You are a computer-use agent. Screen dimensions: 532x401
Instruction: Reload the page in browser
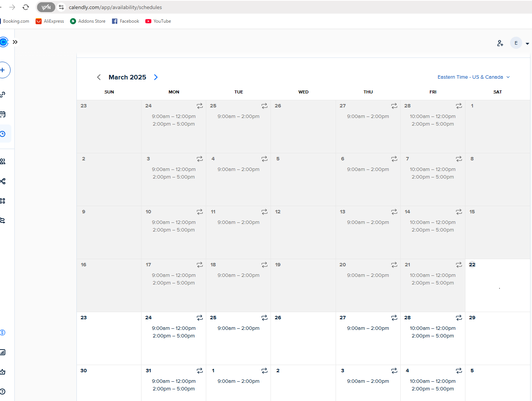(x=26, y=7)
